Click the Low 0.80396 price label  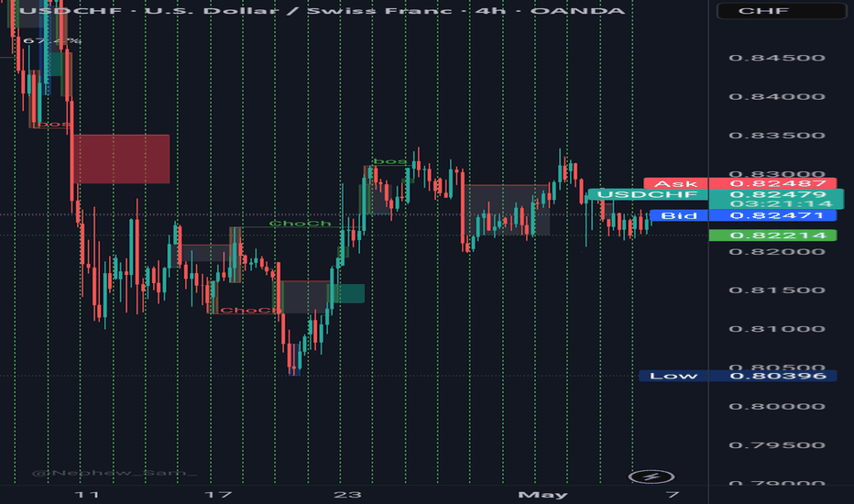coord(738,376)
